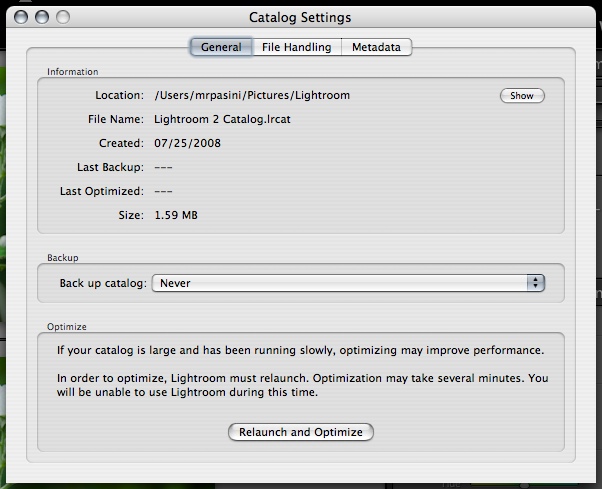Open the Back up catalog dropdown

tap(348, 283)
